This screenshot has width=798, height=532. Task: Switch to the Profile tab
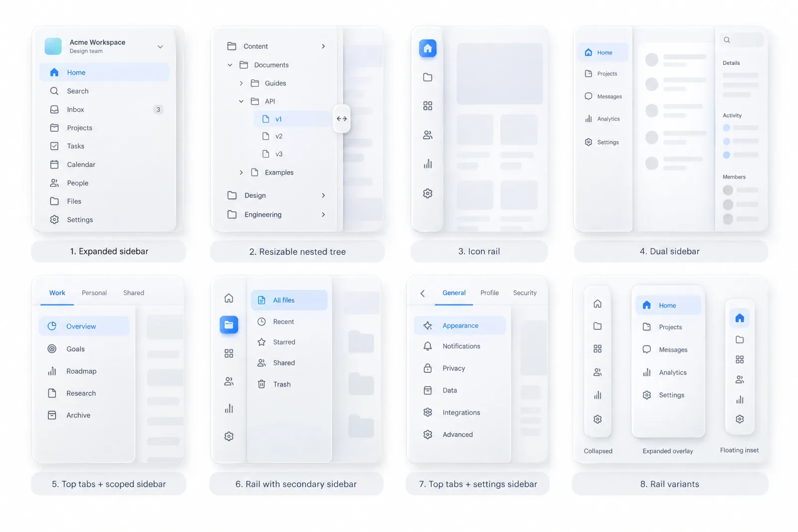click(490, 293)
